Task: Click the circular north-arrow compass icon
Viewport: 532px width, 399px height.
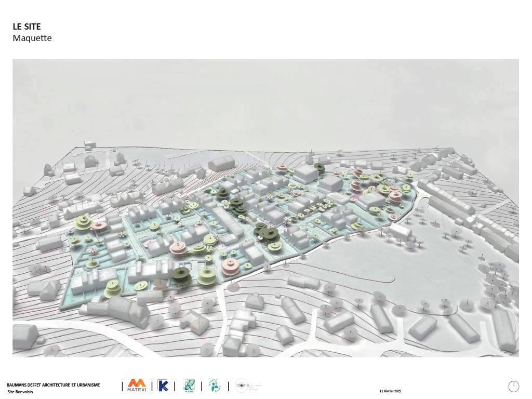Action: (x=514, y=386)
